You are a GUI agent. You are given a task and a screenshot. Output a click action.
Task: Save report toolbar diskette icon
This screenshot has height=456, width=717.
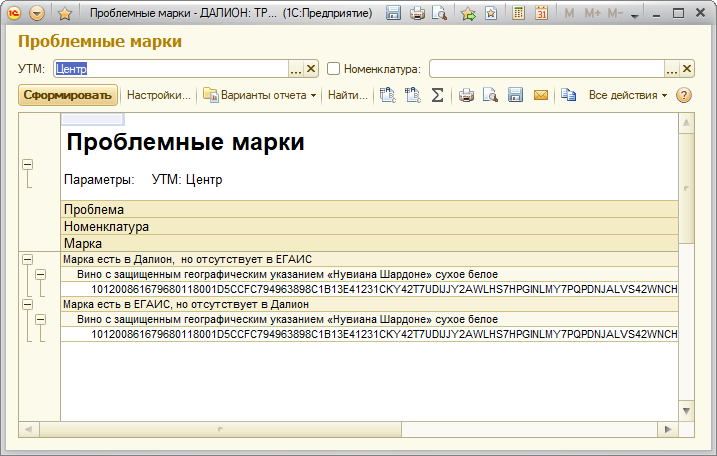515,95
